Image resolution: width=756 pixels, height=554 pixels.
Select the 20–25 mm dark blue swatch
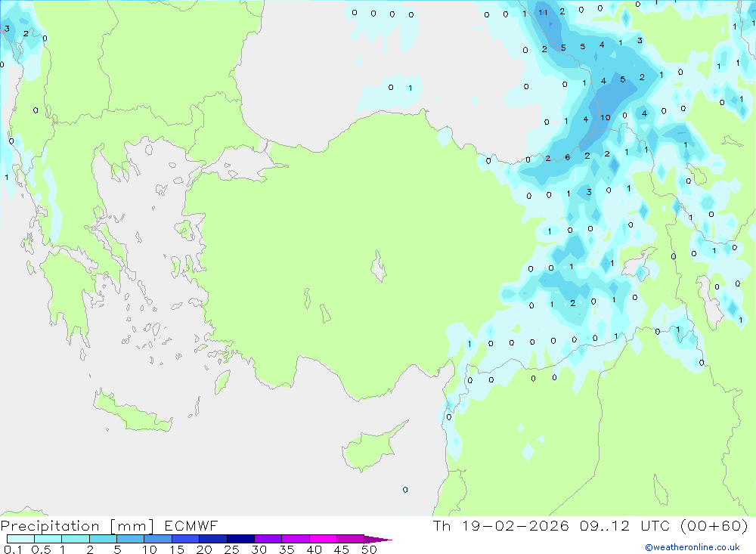pos(213,539)
